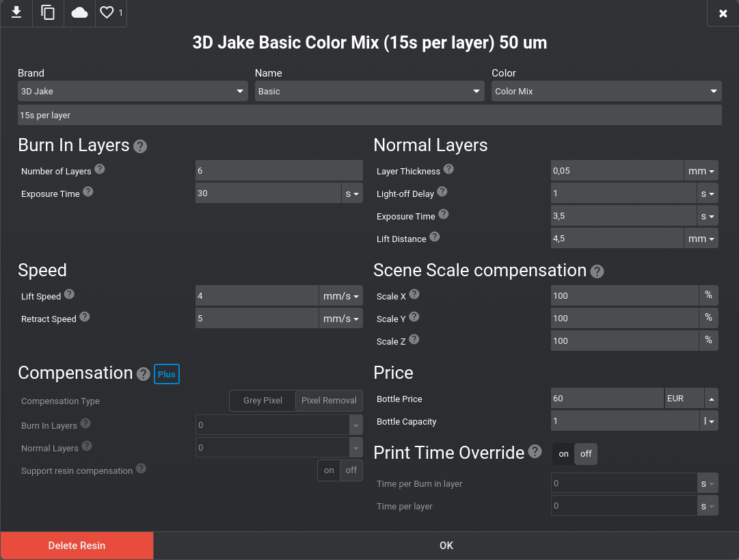Select Grey Pixel compensation type
739x560 pixels.
[263, 401]
